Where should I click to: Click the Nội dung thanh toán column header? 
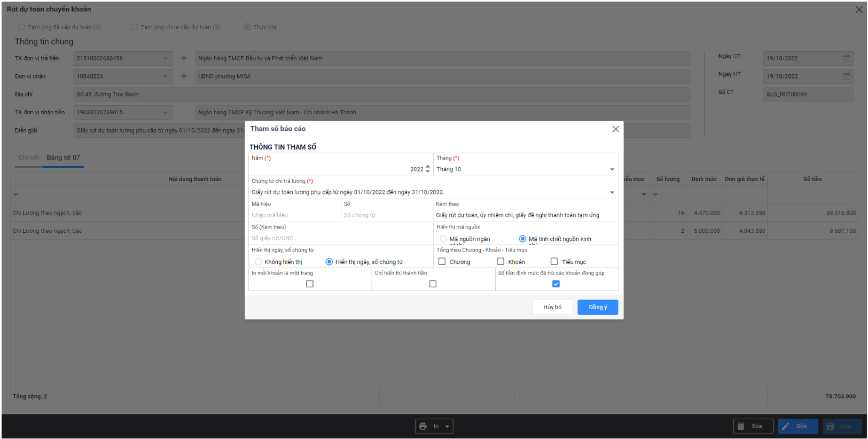coord(195,179)
